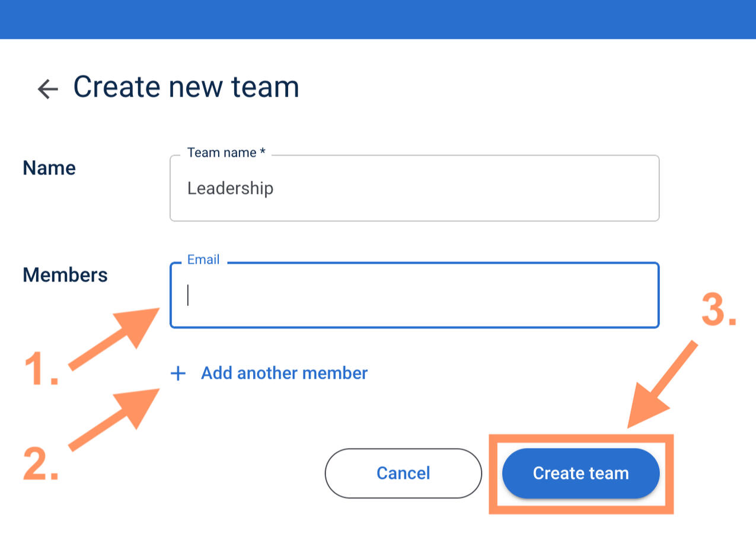The height and width of the screenshot is (543, 756).
Task: Focus the Email input field
Action: click(415, 295)
